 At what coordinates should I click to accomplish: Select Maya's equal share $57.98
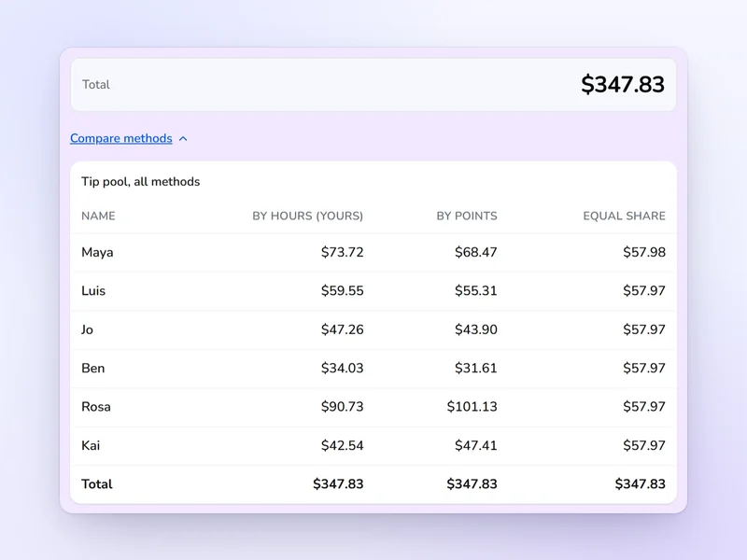[644, 252]
